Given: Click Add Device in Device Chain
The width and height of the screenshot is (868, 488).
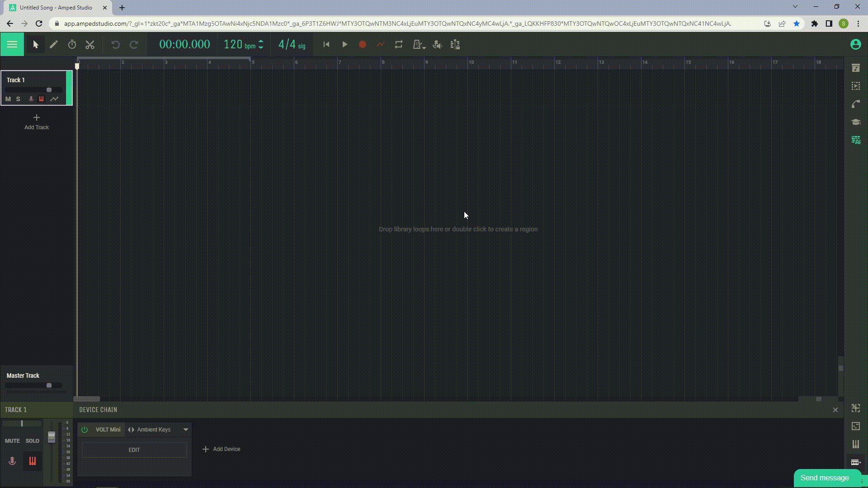Looking at the screenshot, I should point(221,449).
